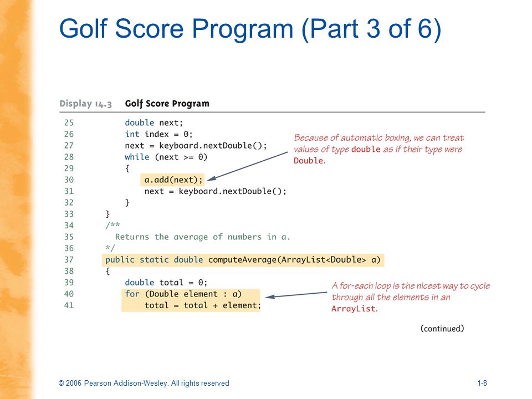Click the '(continued)' label

[x=442, y=328]
